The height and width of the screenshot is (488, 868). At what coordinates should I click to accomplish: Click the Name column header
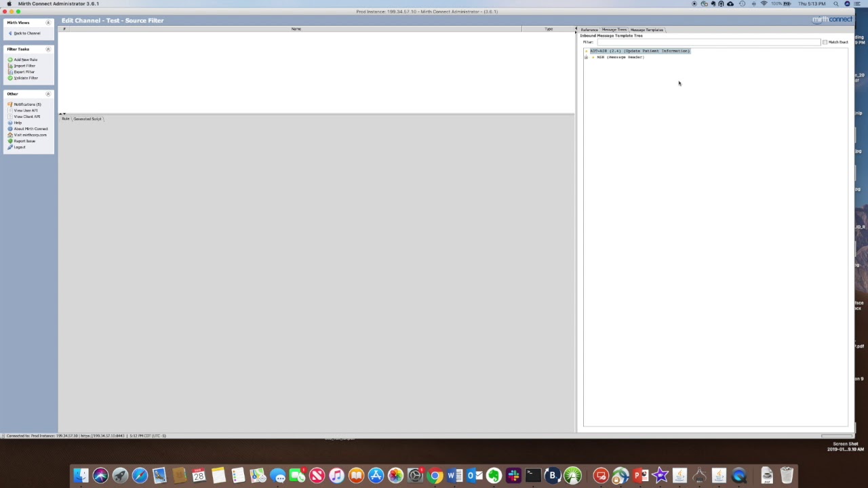pyautogui.click(x=296, y=29)
